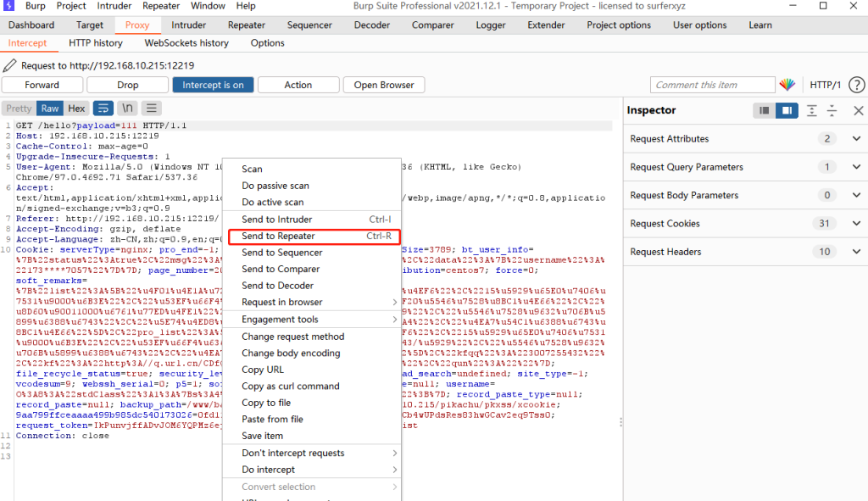Screen dimensions: 868x501
Task: Open the Target tab
Action: 90,25
